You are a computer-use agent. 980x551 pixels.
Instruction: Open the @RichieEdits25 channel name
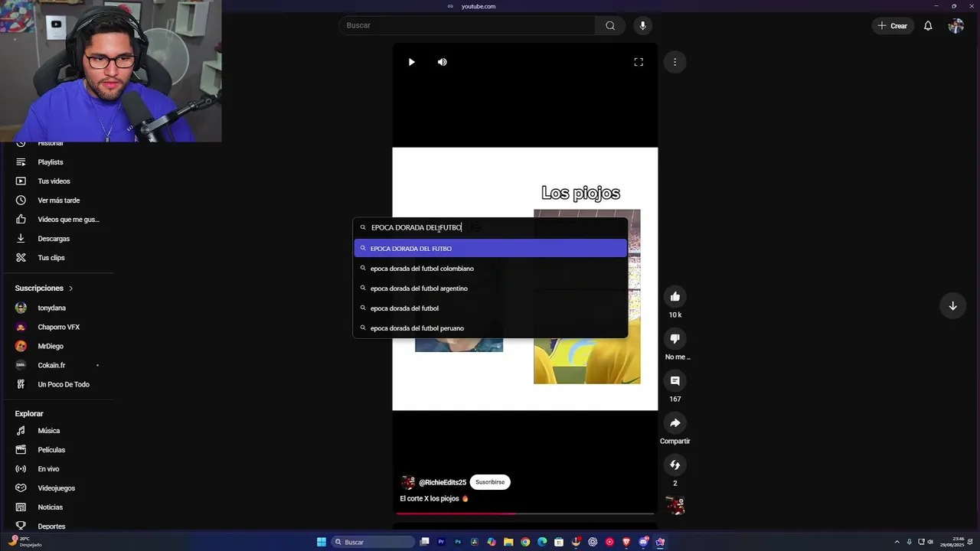tap(443, 482)
